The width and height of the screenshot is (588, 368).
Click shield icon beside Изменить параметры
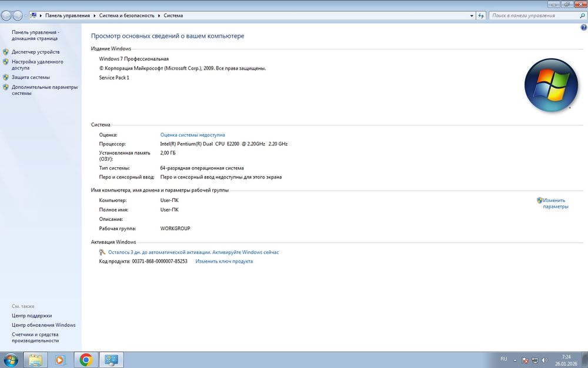(540, 201)
